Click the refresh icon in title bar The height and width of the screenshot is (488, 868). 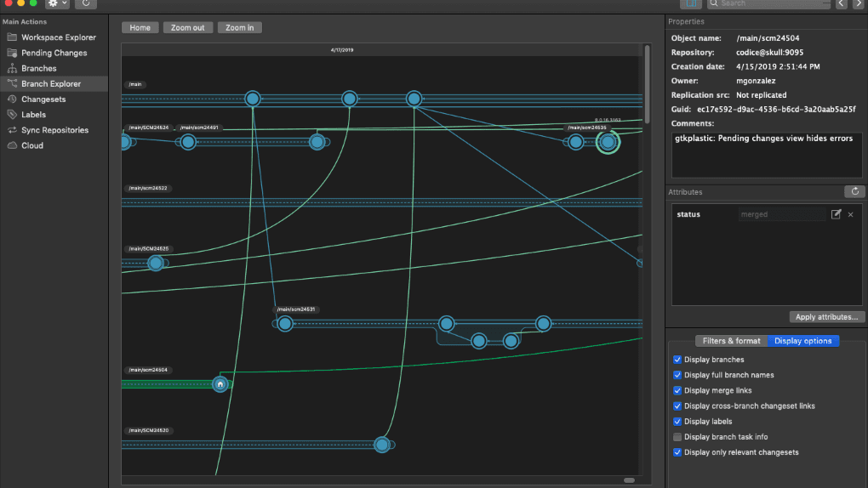point(86,3)
